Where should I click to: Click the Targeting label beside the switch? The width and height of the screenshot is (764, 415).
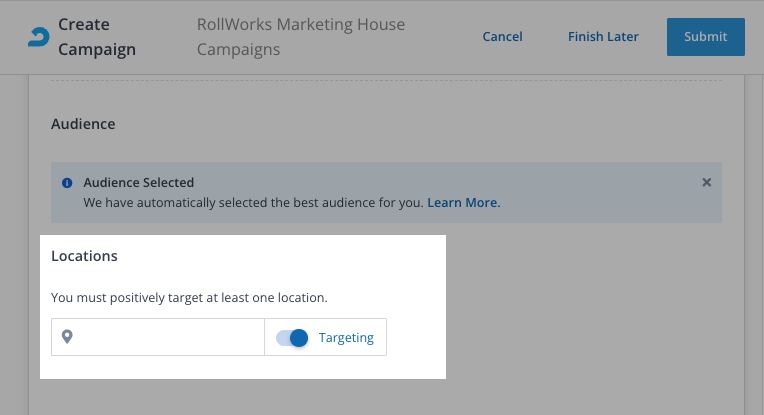coord(346,338)
